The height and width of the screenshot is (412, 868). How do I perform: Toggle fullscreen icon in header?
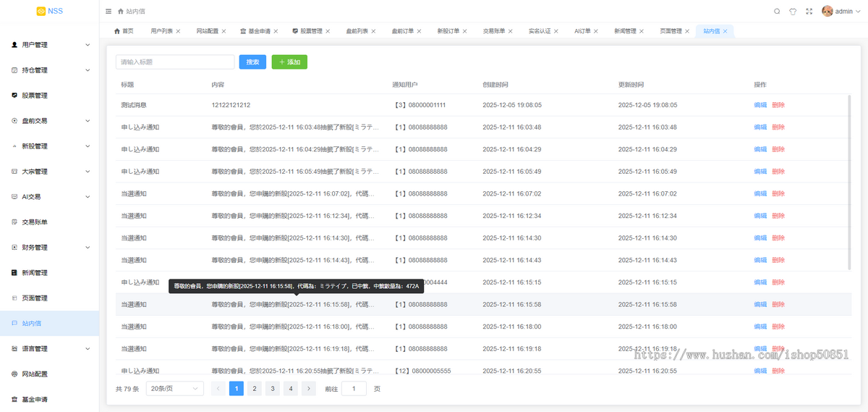(x=809, y=12)
